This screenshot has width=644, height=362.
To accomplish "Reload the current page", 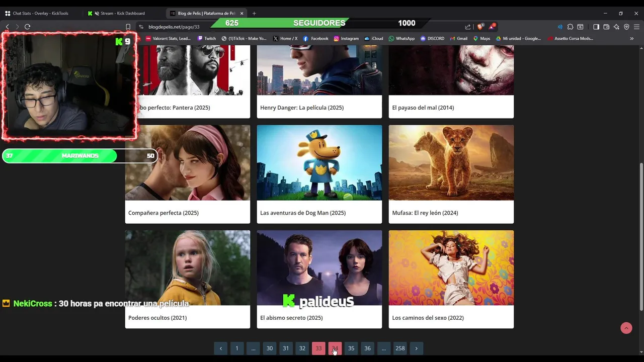I will tap(27, 27).
